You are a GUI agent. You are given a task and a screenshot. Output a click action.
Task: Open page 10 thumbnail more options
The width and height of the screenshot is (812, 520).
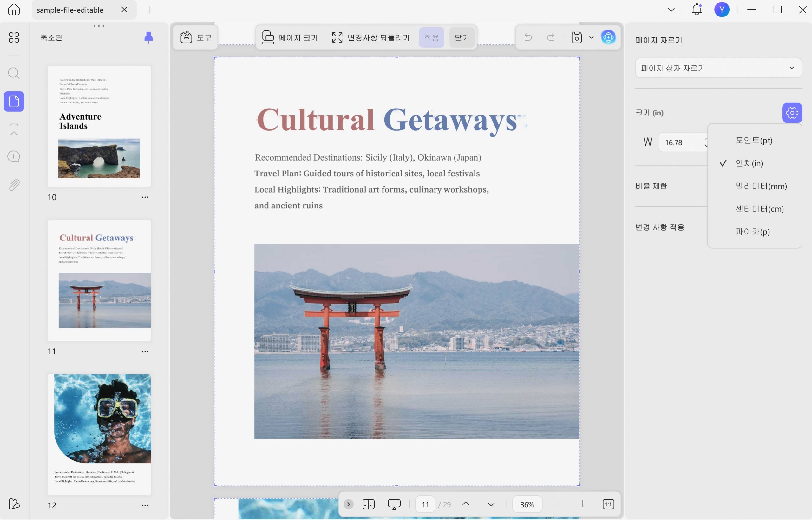point(145,197)
